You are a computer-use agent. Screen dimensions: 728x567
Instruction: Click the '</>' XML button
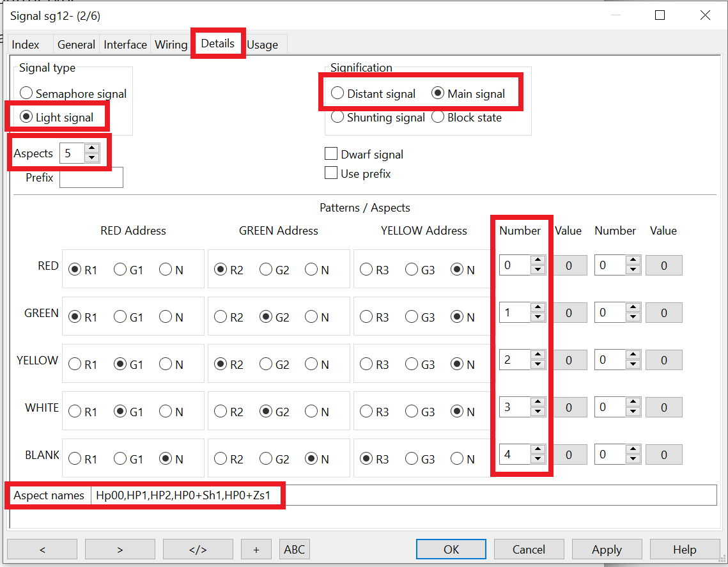point(197,549)
